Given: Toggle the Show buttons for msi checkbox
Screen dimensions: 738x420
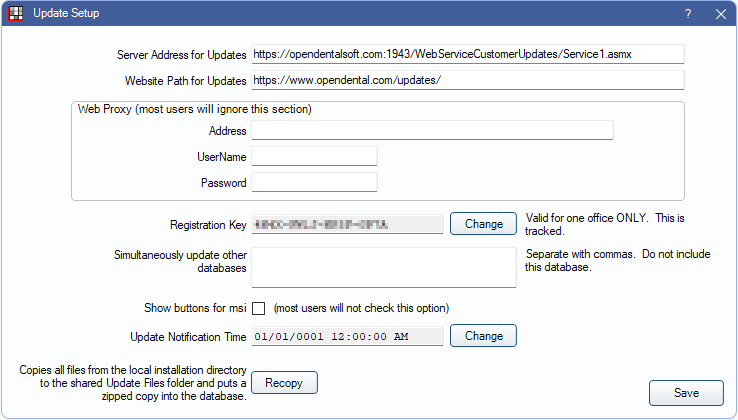Looking at the screenshot, I should pyautogui.click(x=258, y=307).
